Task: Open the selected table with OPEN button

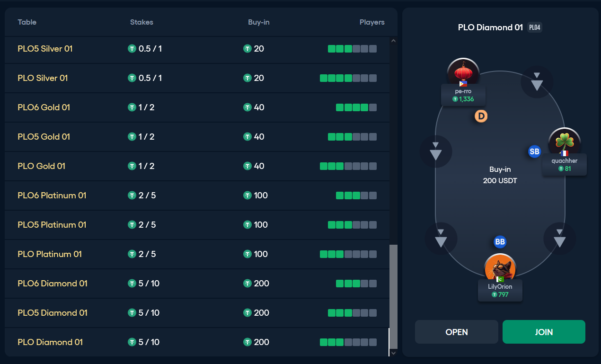Action: (457, 332)
